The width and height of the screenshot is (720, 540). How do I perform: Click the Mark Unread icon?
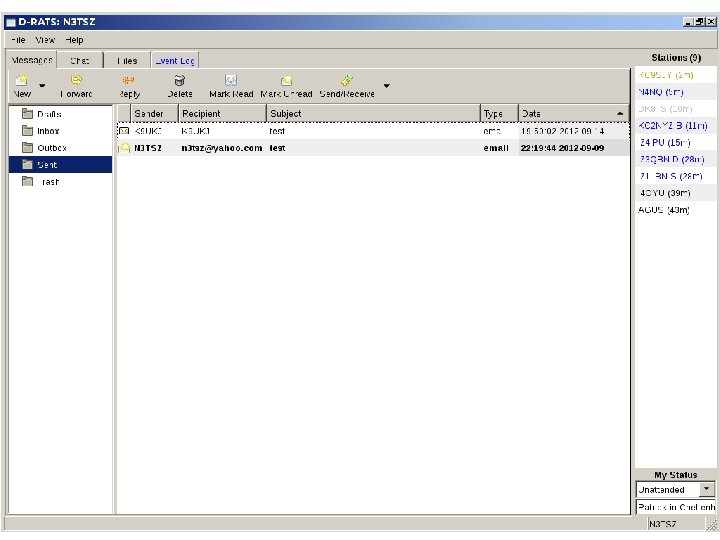286,81
